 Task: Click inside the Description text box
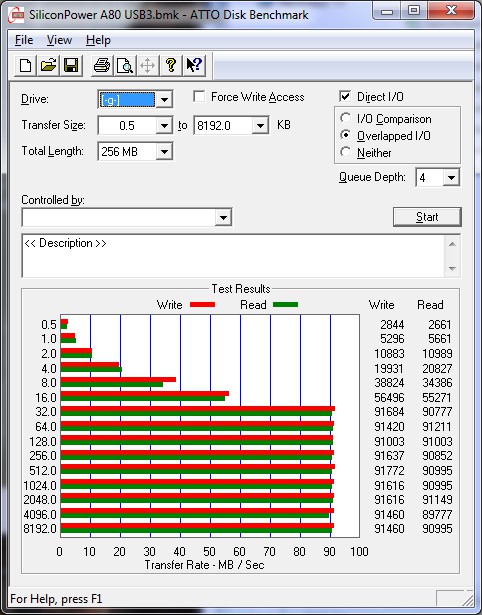pyautogui.click(x=233, y=256)
